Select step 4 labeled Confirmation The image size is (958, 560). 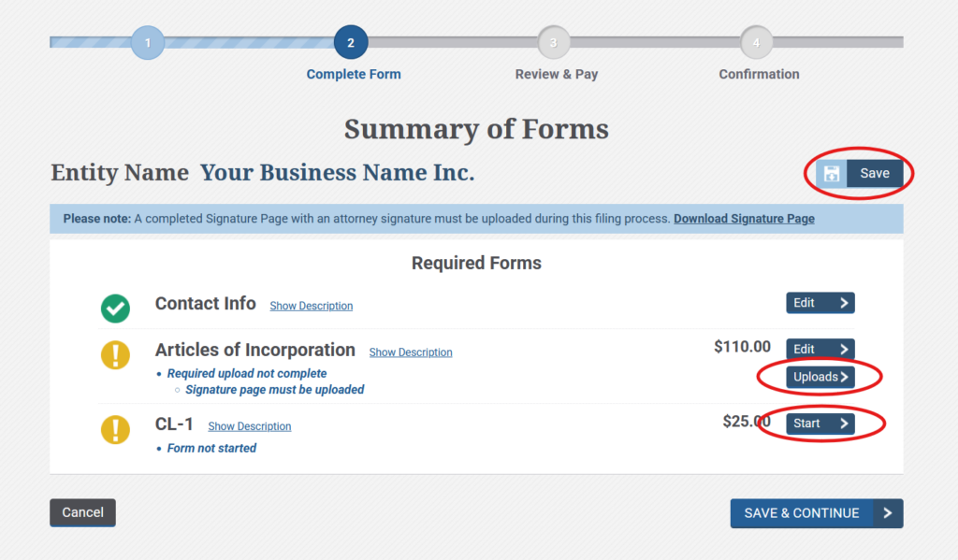pos(756,42)
